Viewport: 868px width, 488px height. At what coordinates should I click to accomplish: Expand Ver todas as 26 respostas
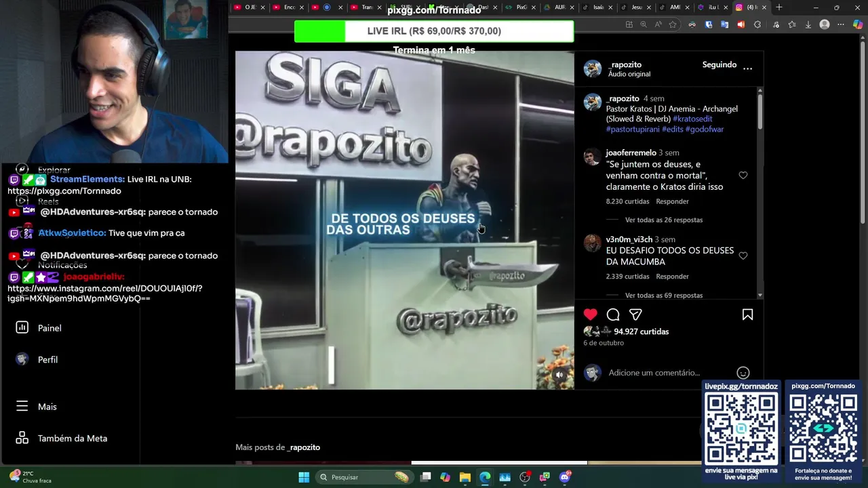[664, 220]
